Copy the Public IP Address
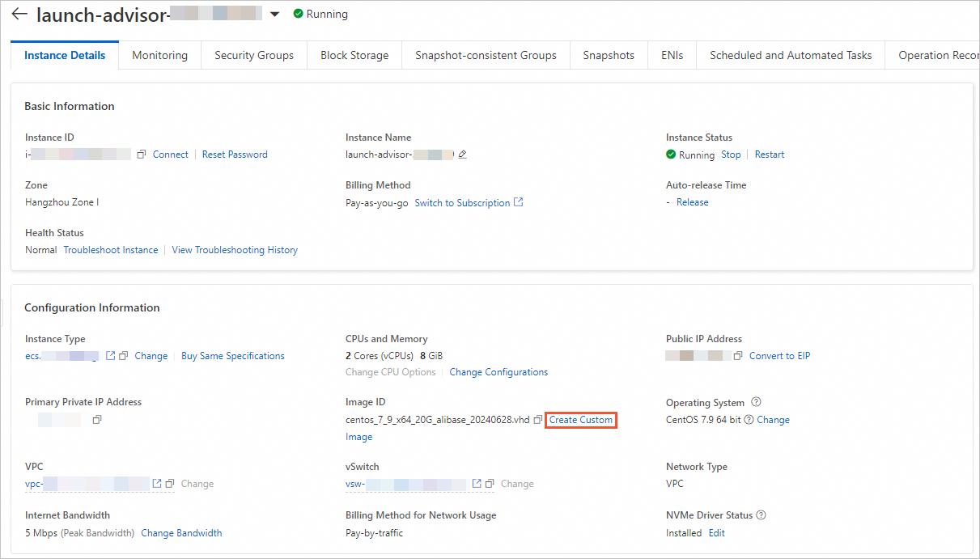Viewport: 980px width, 559px height. [738, 356]
